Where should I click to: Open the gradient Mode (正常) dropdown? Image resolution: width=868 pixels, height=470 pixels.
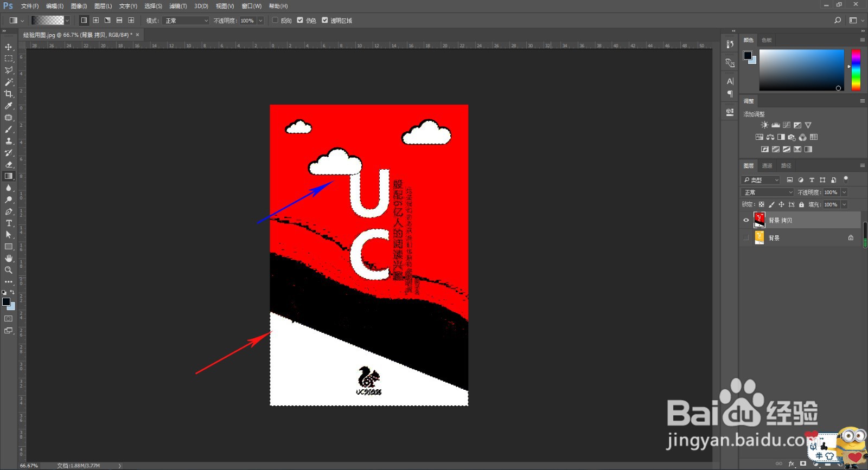click(186, 21)
